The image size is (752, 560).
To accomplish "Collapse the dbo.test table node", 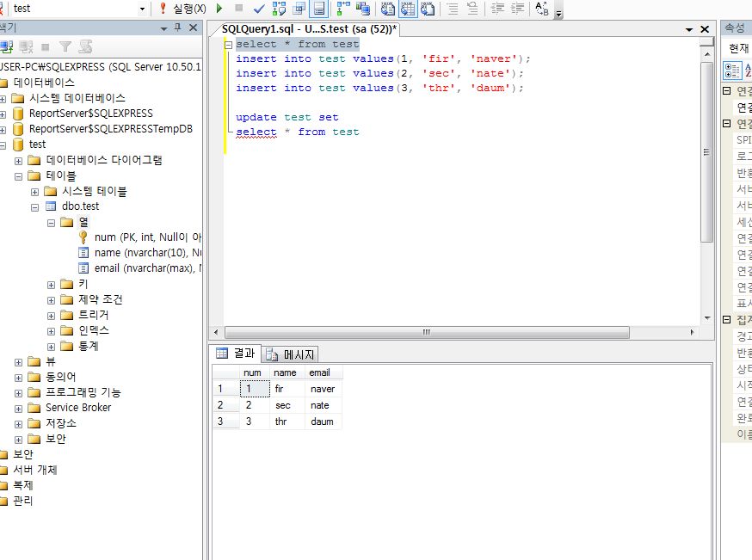I will coord(34,207).
